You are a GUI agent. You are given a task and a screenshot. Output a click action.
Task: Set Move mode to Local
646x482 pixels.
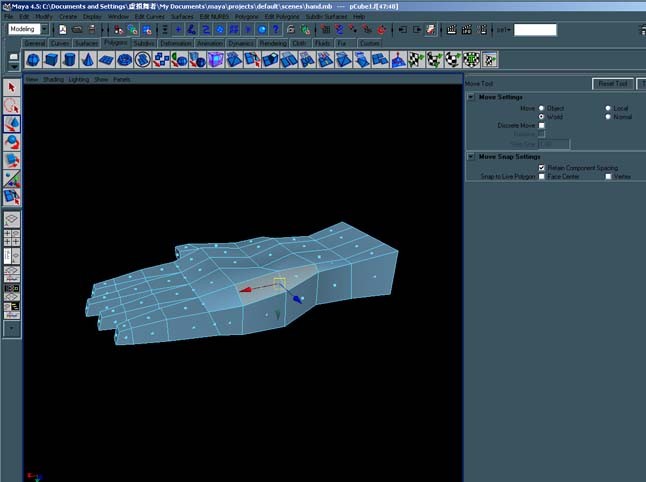pos(608,108)
